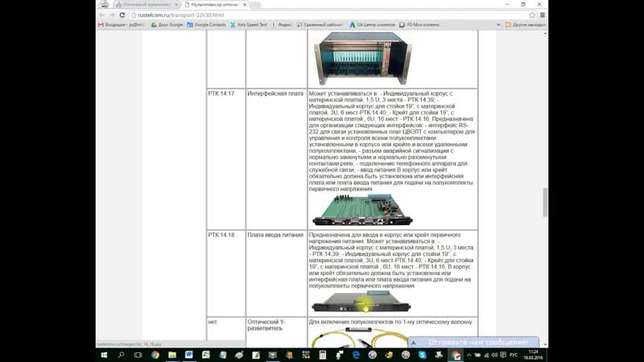644x362 pixels.
Task: Open the Удаленный рабочий bookmark
Action: click(x=320, y=25)
